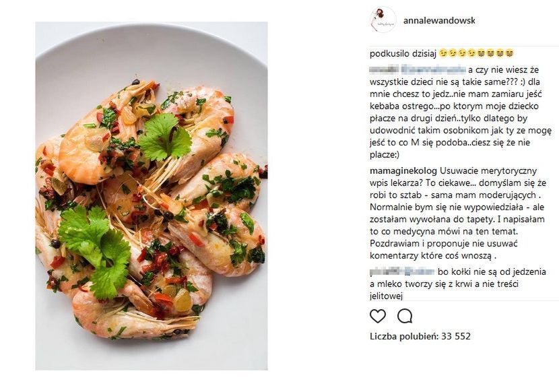559x392 pixels.
Task: Click the 'Liczba polubień: 33 552' likes count
Action: click(x=420, y=336)
